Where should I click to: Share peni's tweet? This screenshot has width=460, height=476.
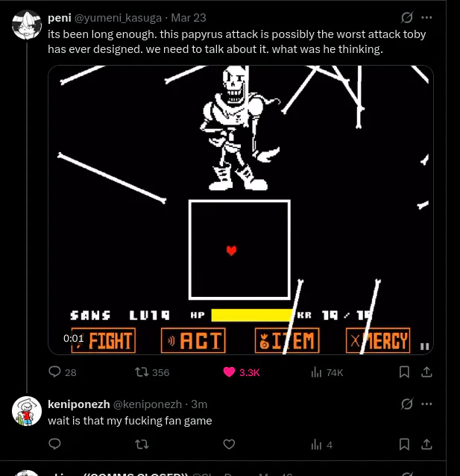pos(426,372)
